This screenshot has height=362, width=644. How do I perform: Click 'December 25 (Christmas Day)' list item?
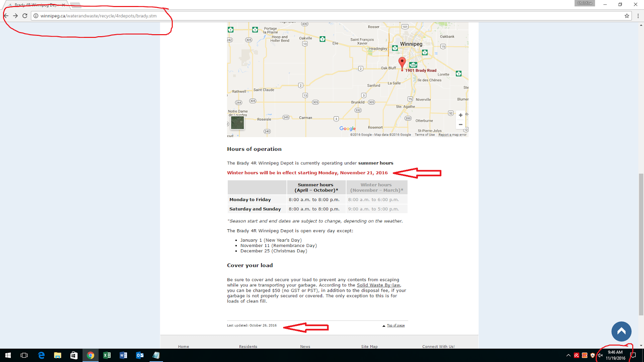pos(274,251)
